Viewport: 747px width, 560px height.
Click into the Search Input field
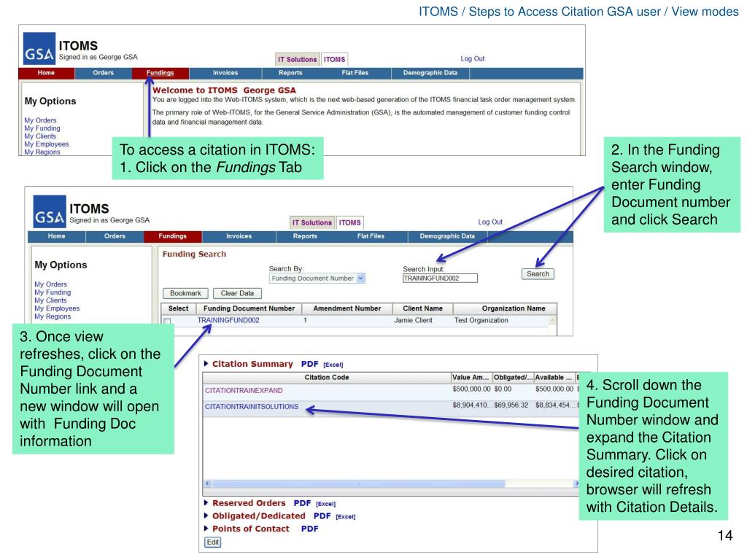coord(440,279)
